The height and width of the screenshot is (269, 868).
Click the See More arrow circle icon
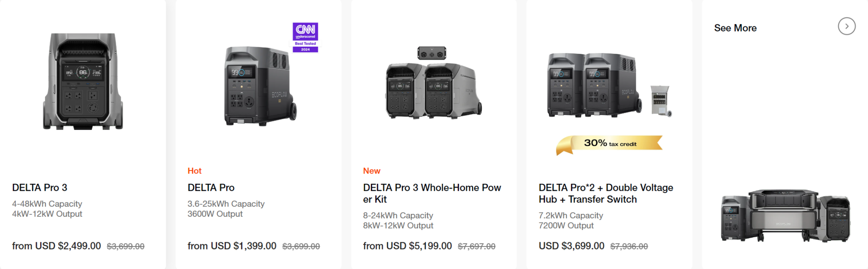(846, 26)
